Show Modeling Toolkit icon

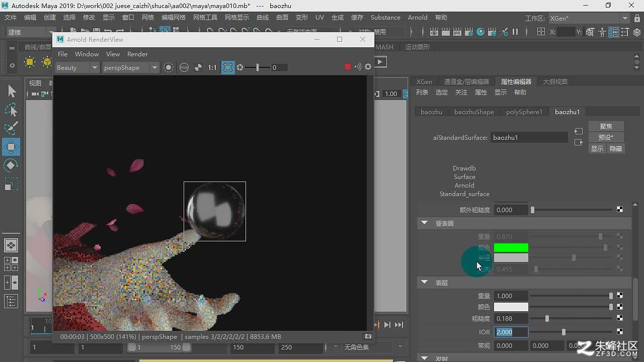[x=591, y=32]
